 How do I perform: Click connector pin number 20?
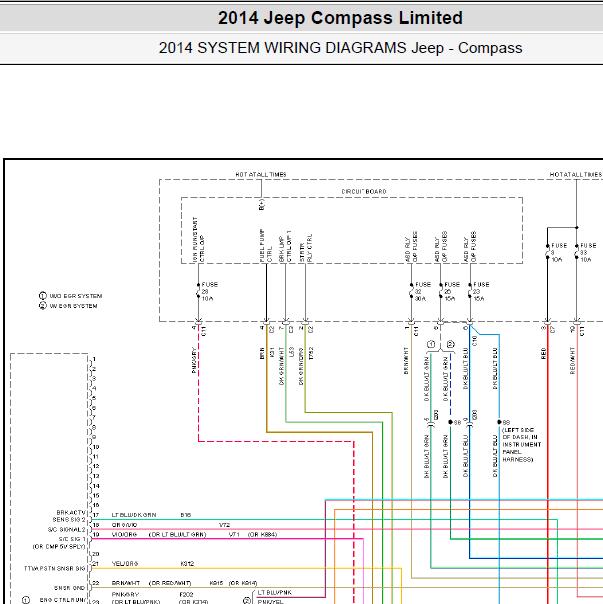click(x=96, y=554)
